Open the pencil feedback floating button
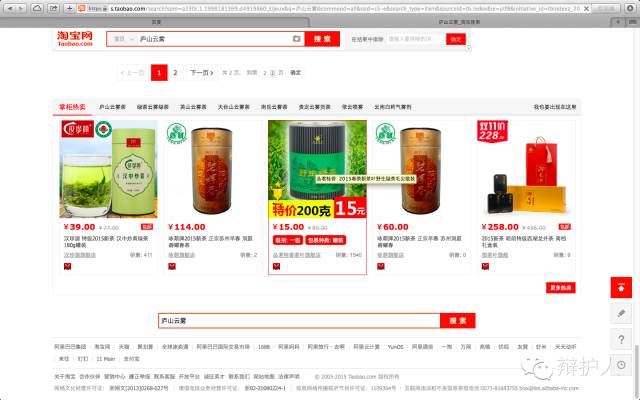The image size is (640, 400). [621, 313]
